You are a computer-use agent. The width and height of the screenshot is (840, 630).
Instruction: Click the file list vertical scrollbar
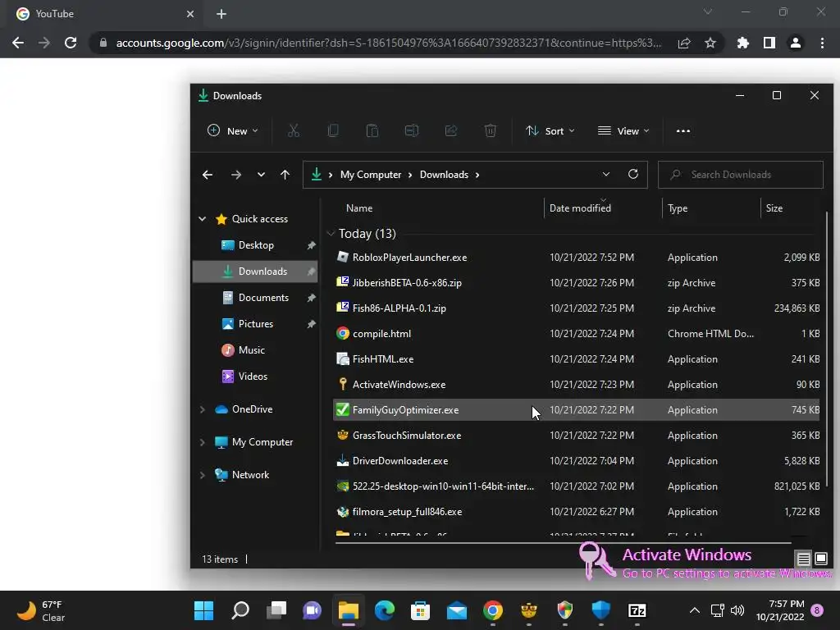click(x=827, y=348)
